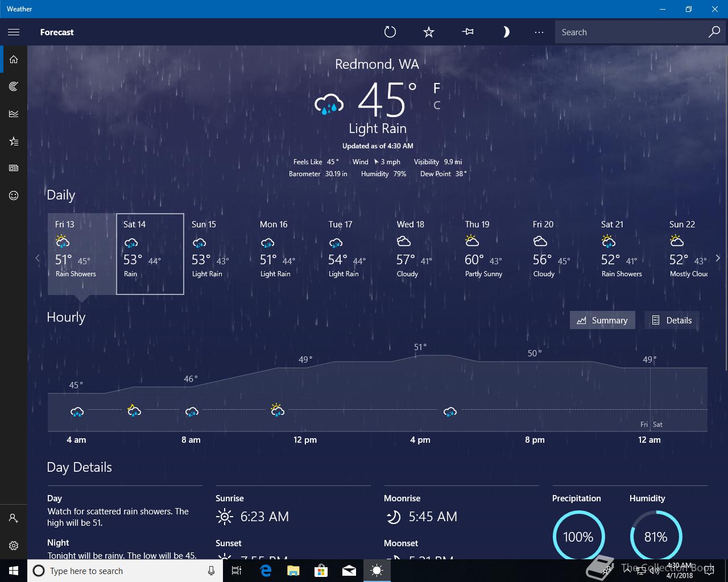
Task: Send feedback via smiley icon
Action: (14, 196)
